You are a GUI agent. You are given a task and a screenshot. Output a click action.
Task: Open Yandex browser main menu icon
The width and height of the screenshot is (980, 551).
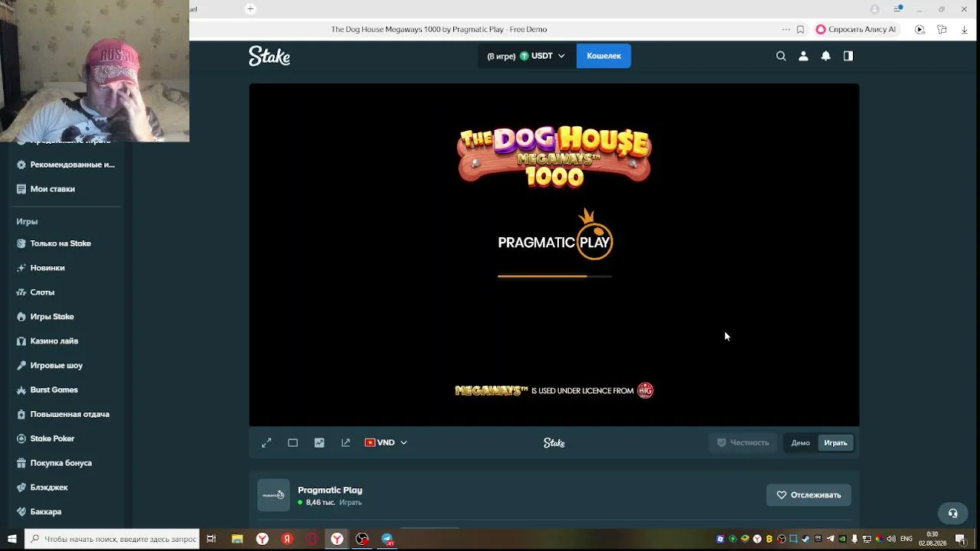tap(897, 9)
